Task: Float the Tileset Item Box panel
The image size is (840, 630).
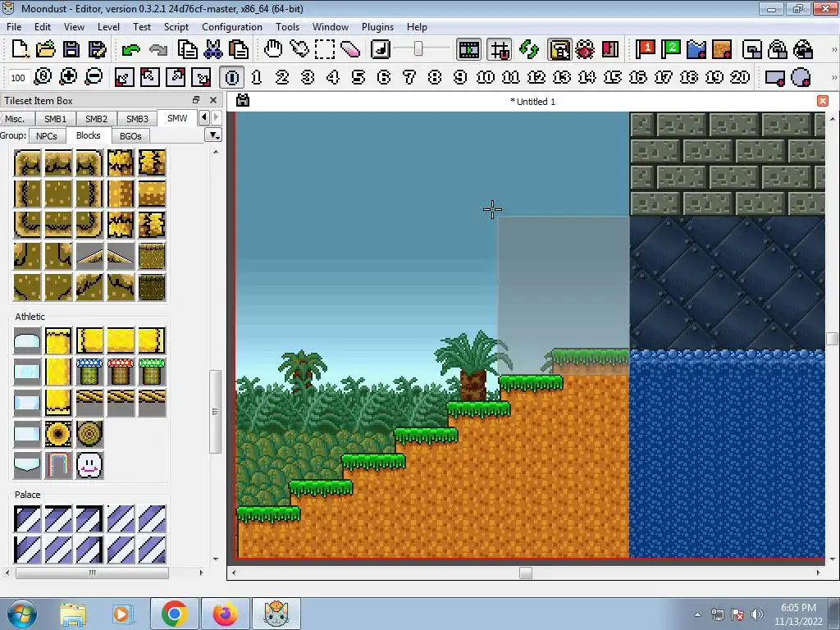Action: point(196,100)
